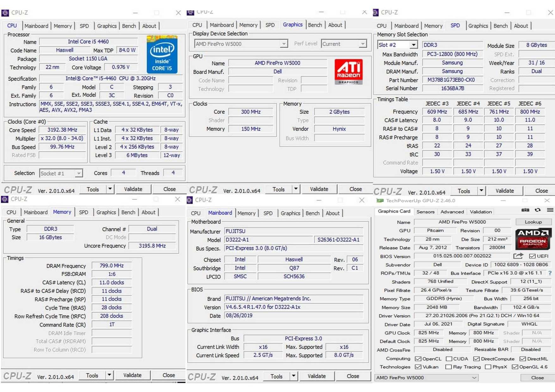Click the BIOS share/export arrow icon in GPU-Z

(x=518, y=256)
